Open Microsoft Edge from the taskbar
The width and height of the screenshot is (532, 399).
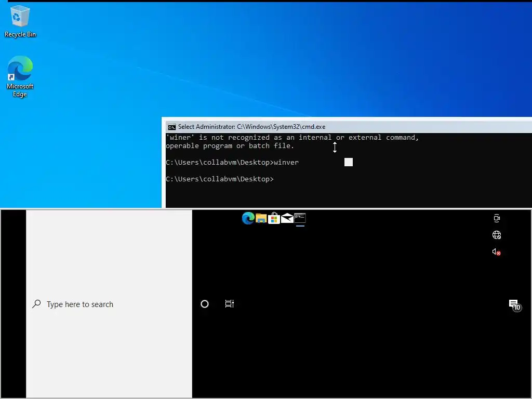tap(248, 218)
